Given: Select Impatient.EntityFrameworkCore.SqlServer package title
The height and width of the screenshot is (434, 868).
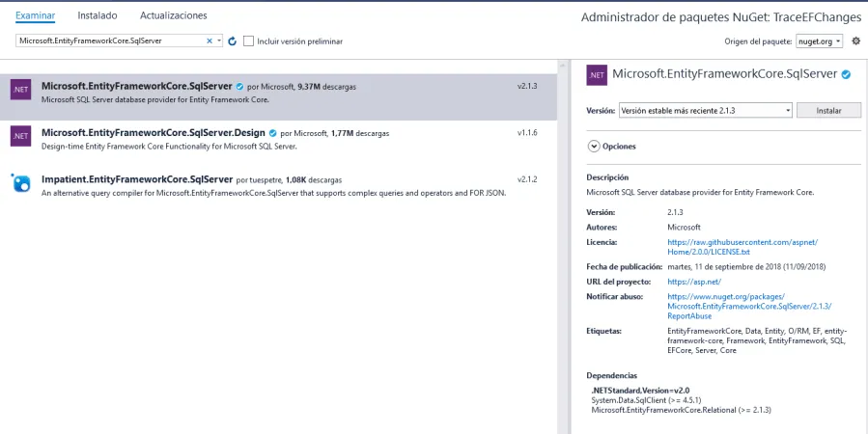Looking at the screenshot, I should [137, 179].
